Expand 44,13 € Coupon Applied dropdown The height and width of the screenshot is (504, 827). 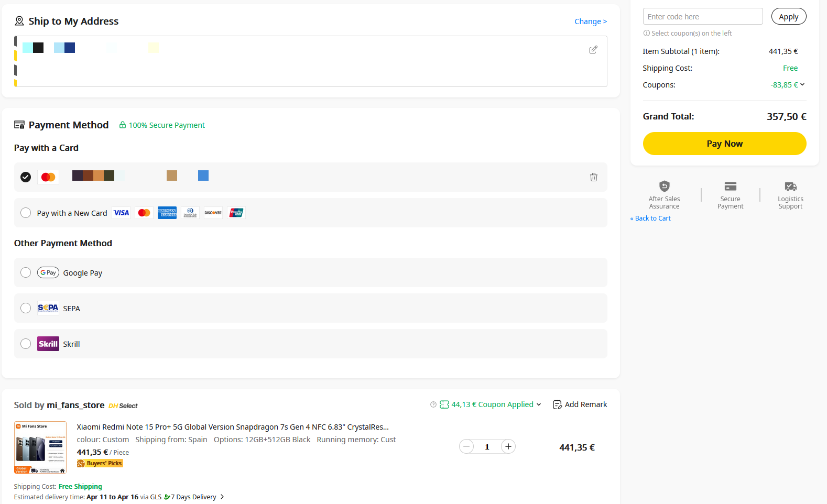(x=539, y=404)
